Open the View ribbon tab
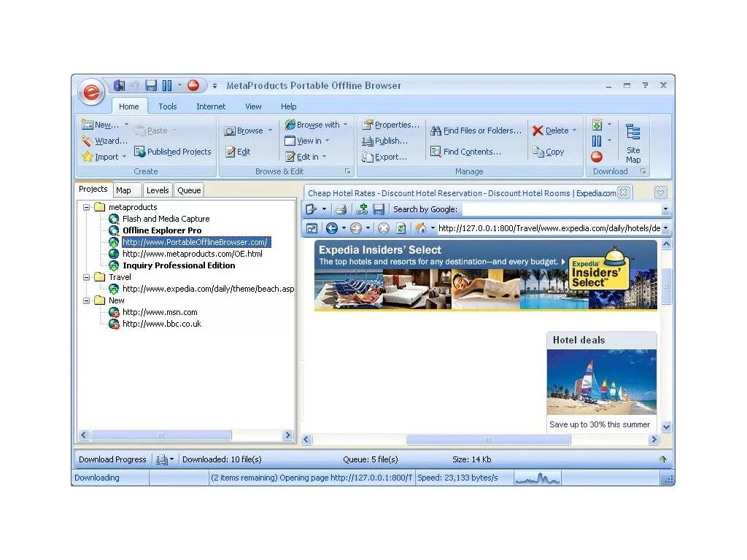747x560 pixels. pos(253,106)
